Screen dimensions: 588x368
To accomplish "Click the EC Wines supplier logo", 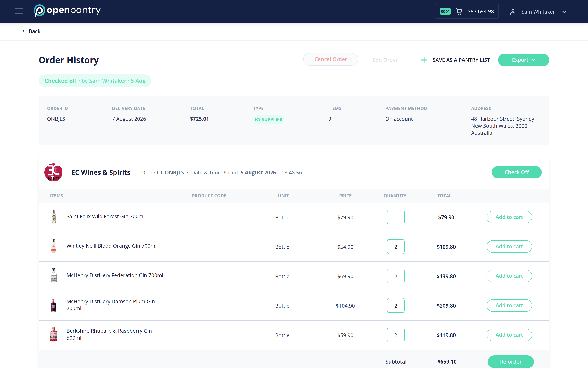I will click(x=53, y=172).
